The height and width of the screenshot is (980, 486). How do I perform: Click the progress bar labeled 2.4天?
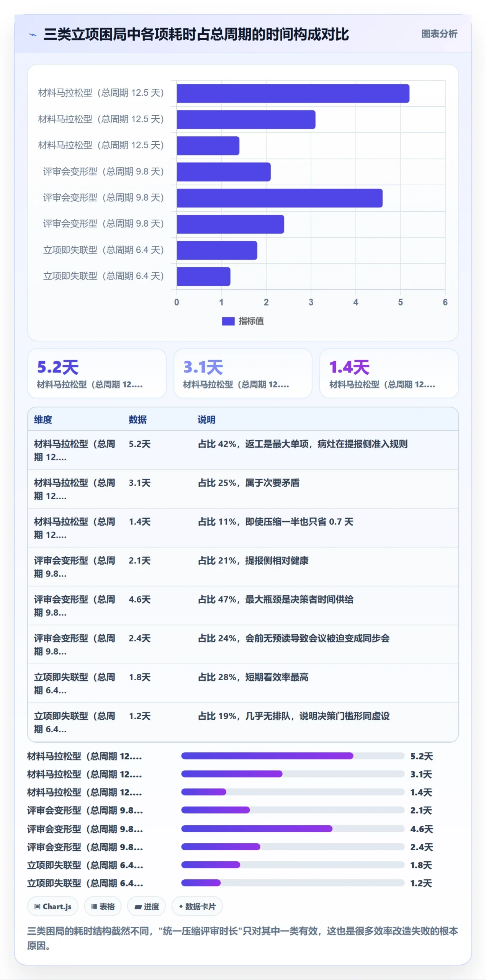293,846
